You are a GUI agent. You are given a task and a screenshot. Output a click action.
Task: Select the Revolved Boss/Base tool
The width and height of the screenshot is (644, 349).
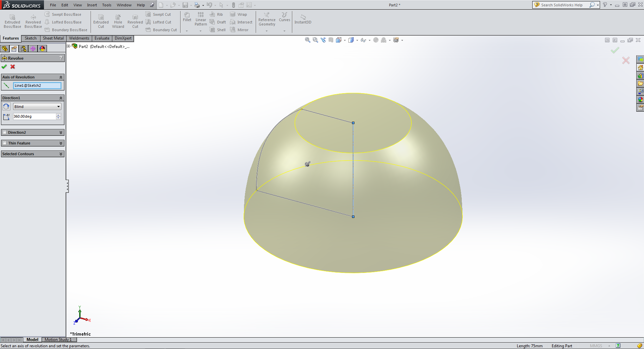pyautogui.click(x=33, y=21)
